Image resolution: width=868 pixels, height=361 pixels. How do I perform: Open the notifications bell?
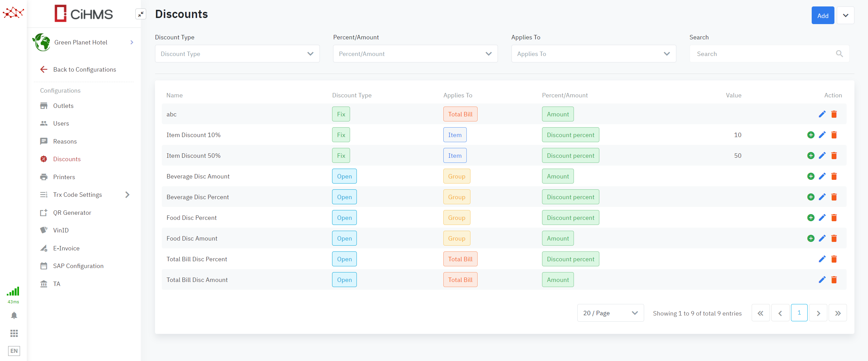(14, 316)
